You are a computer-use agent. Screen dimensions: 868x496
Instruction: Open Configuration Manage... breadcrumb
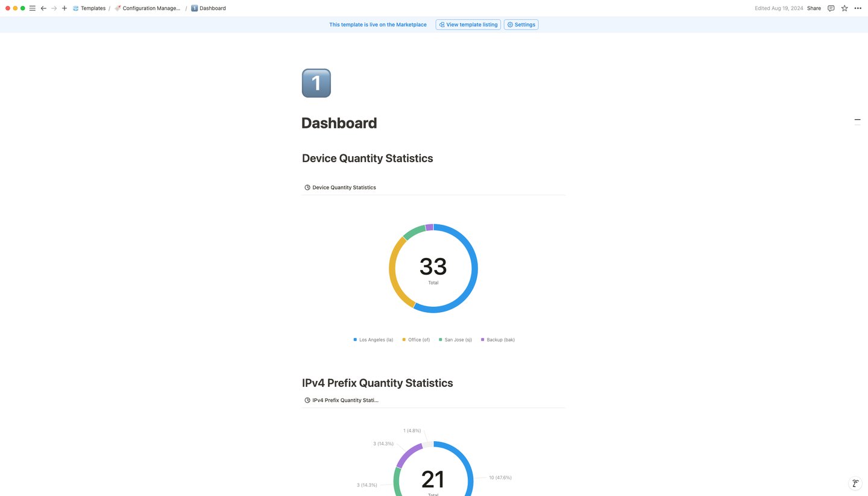coord(148,8)
